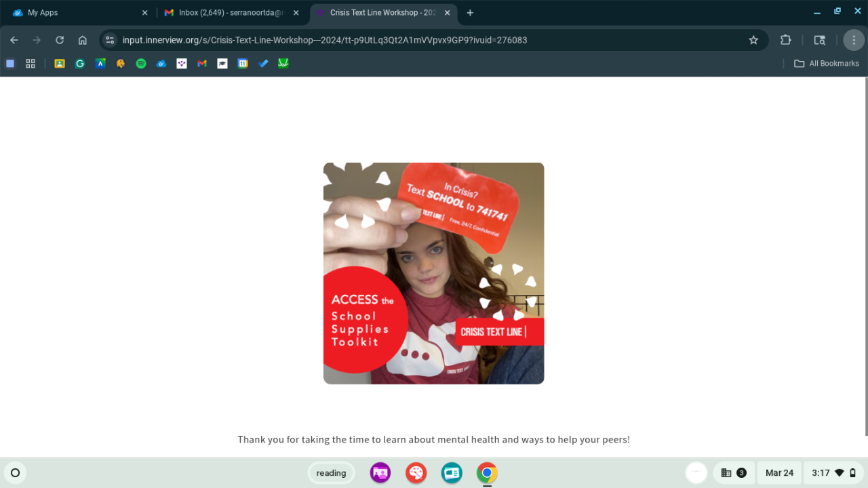Image resolution: width=868 pixels, height=488 pixels.
Task: Switch to the Gmail Inbox tab
Action: (232, 13)
